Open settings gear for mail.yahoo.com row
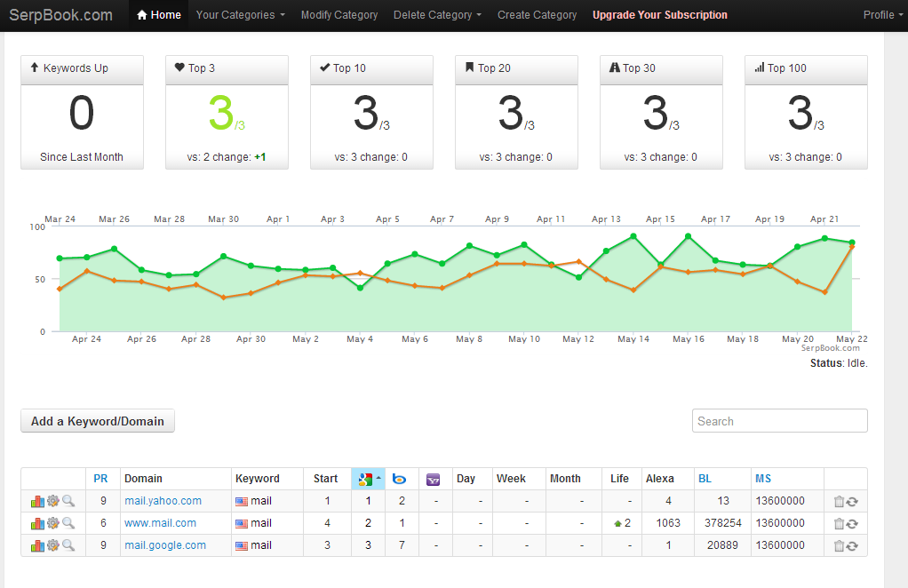Screen dimensions: 908x588 coord(52,501)
